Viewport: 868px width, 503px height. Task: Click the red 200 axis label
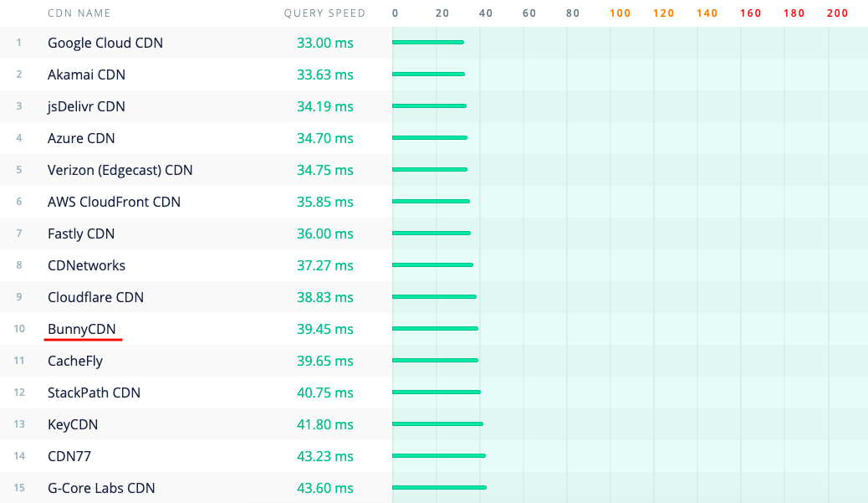tap(837, 13)
